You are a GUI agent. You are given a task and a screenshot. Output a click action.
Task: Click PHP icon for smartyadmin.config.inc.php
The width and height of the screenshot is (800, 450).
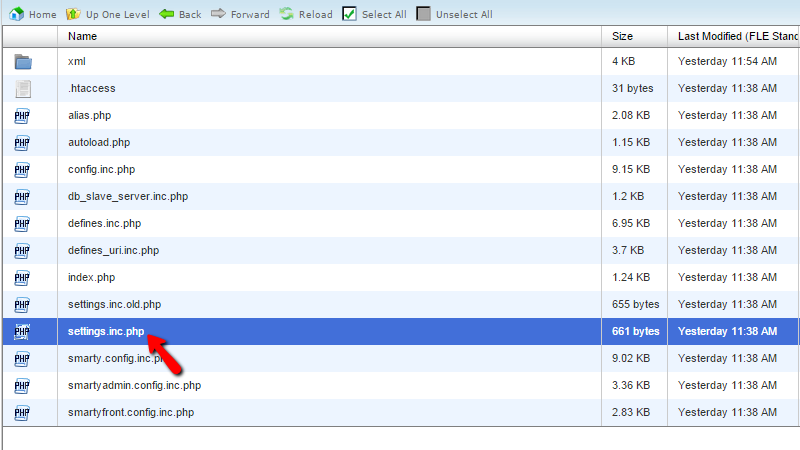22,386
